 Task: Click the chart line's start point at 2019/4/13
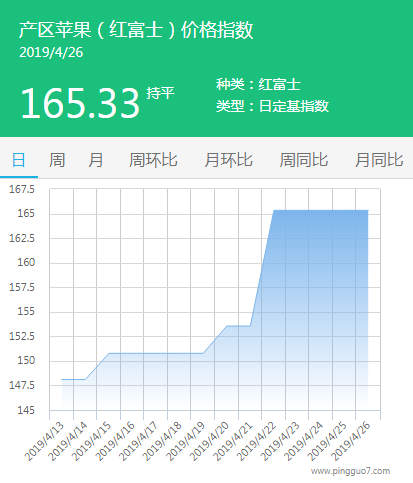(x=62, y=379)
